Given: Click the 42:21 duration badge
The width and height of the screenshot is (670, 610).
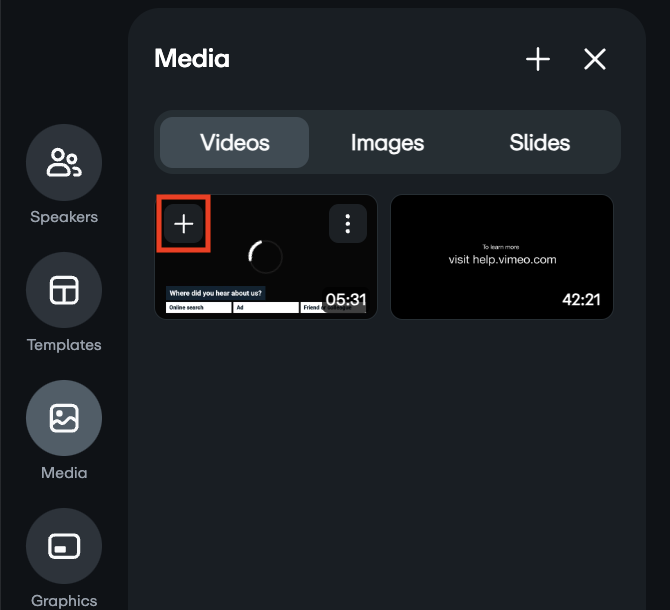Looking at the screenshot, I should tap(581, 299).
